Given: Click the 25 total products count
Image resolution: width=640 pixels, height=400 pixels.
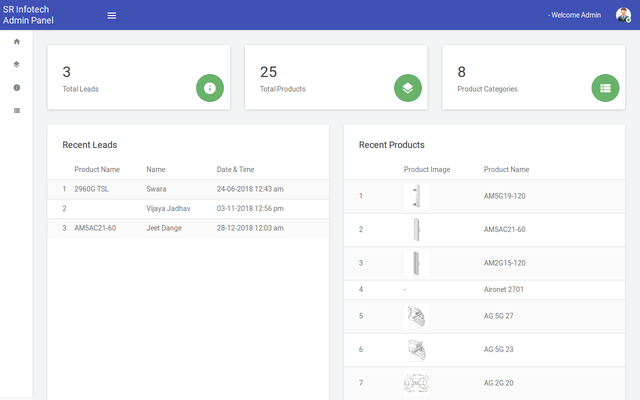Looking at the screenshot, I should (x=269, y=72).
